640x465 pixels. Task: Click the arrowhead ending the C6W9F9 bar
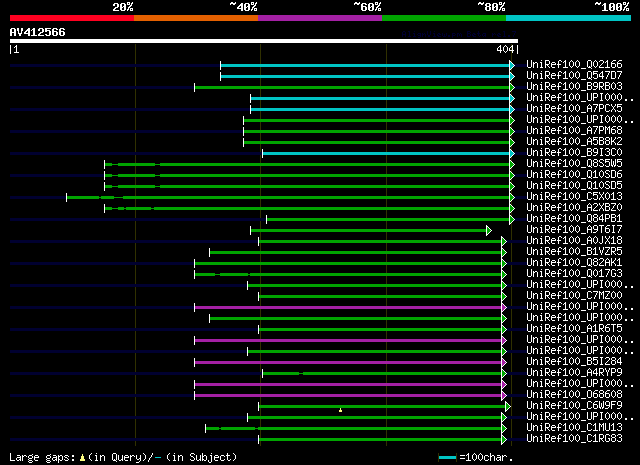[x=508, y=407]
